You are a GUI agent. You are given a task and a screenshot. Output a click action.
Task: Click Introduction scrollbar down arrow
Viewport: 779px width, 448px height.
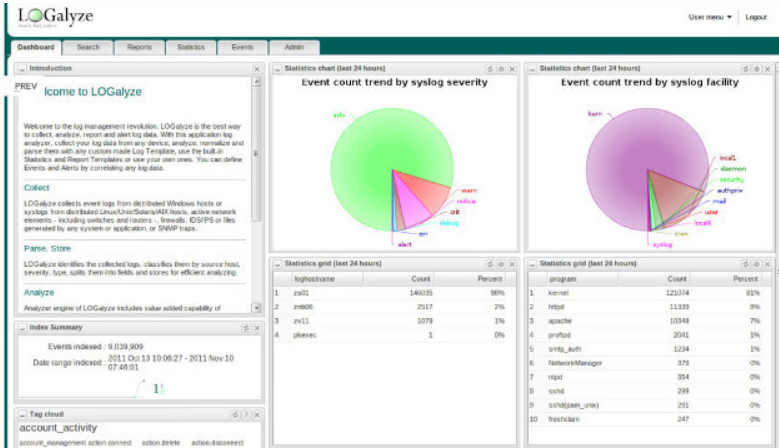point(256,308)
